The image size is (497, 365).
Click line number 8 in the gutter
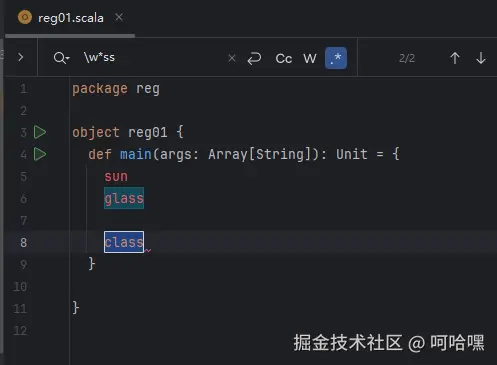click(23, 242)
